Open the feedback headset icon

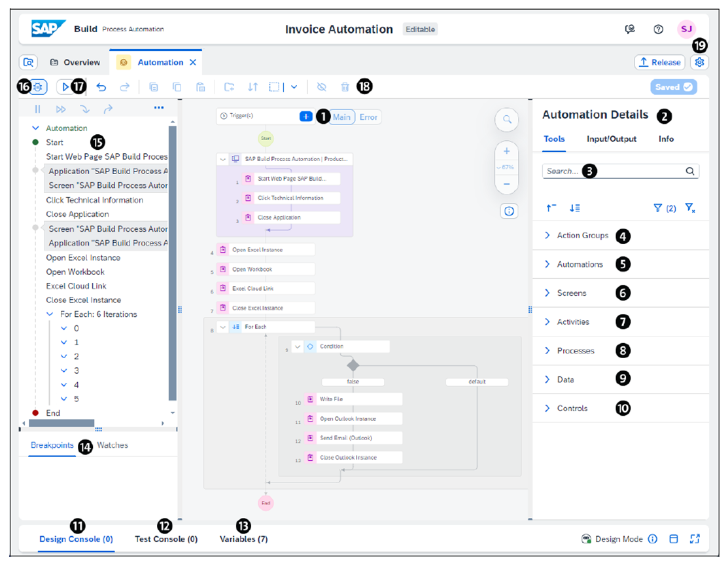point(630,29)
